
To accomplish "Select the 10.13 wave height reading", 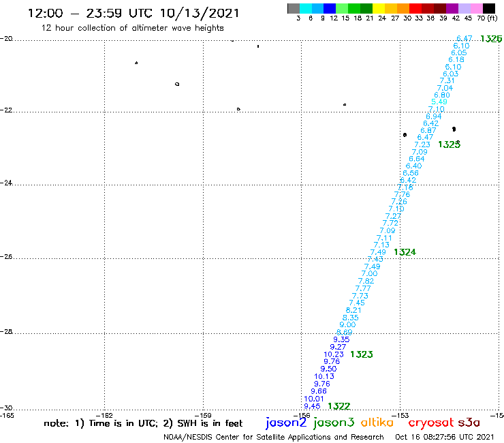I will [x=324, y=376].
